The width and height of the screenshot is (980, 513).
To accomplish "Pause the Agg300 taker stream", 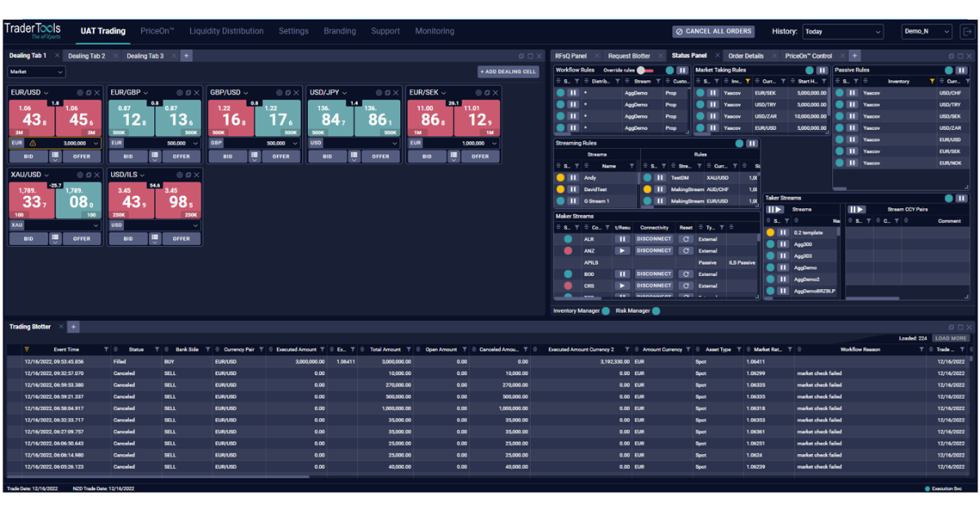I will pyautogui.click(x=783, y=244).
